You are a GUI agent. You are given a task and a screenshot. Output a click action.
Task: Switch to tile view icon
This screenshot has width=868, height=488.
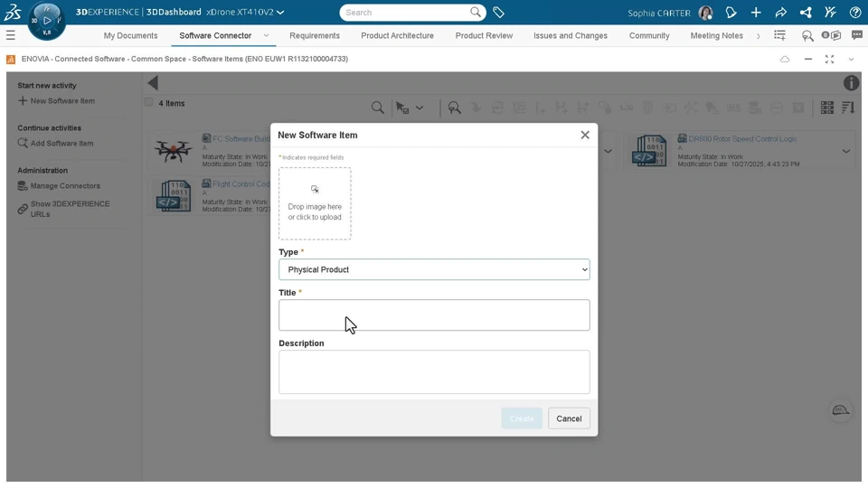(827, 108)
